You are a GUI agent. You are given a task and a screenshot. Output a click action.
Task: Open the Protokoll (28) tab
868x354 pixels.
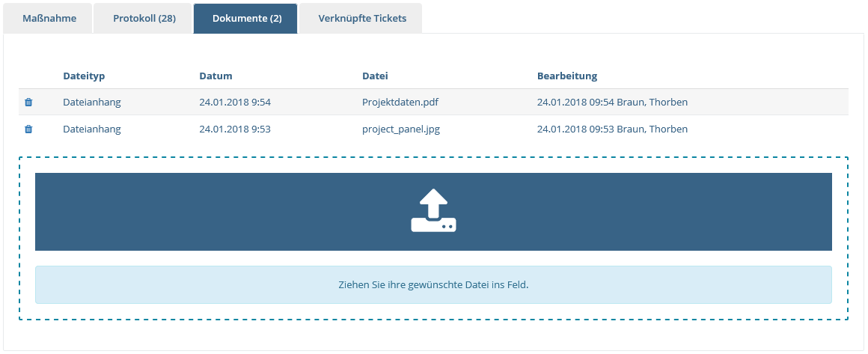pyautogui.click(x=144, y=18)
